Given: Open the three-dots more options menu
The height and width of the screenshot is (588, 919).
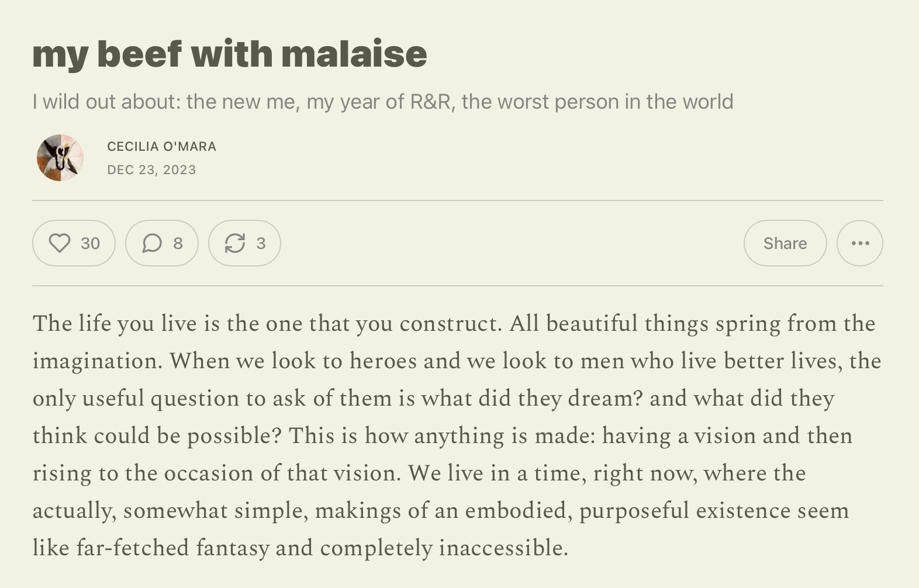Looking at the screenshot, I should pos(859,243).
